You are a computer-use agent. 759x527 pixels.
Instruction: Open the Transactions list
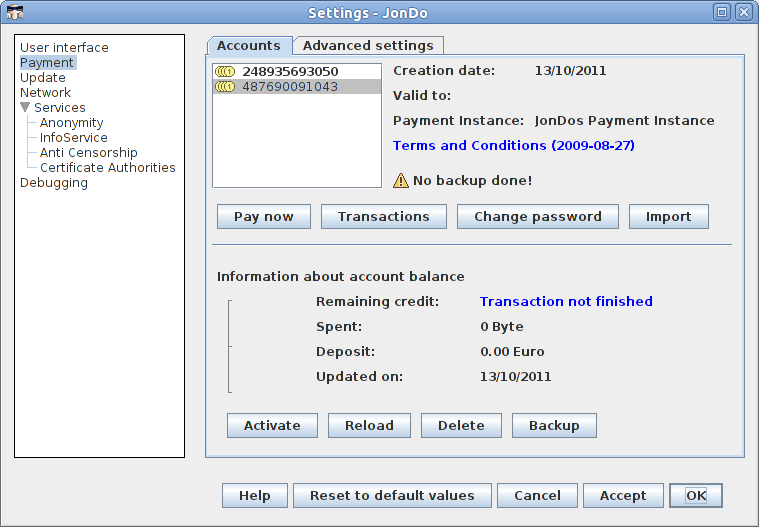(x=384, y=216)
